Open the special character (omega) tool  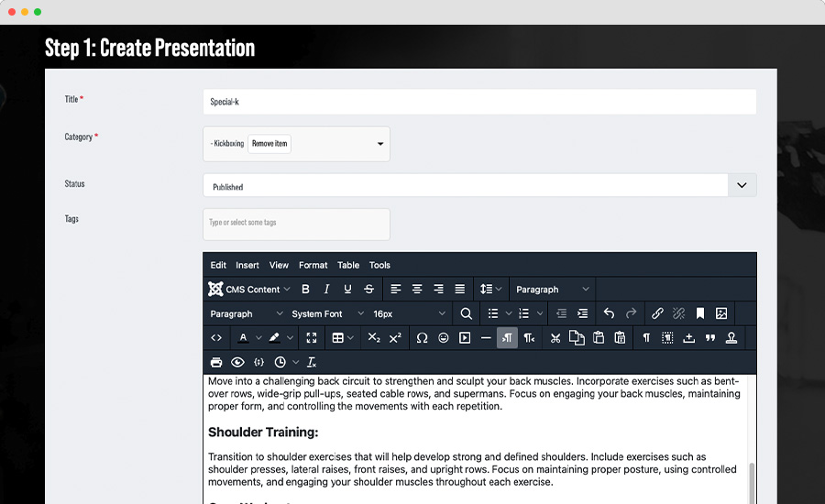tap(422, 338)
